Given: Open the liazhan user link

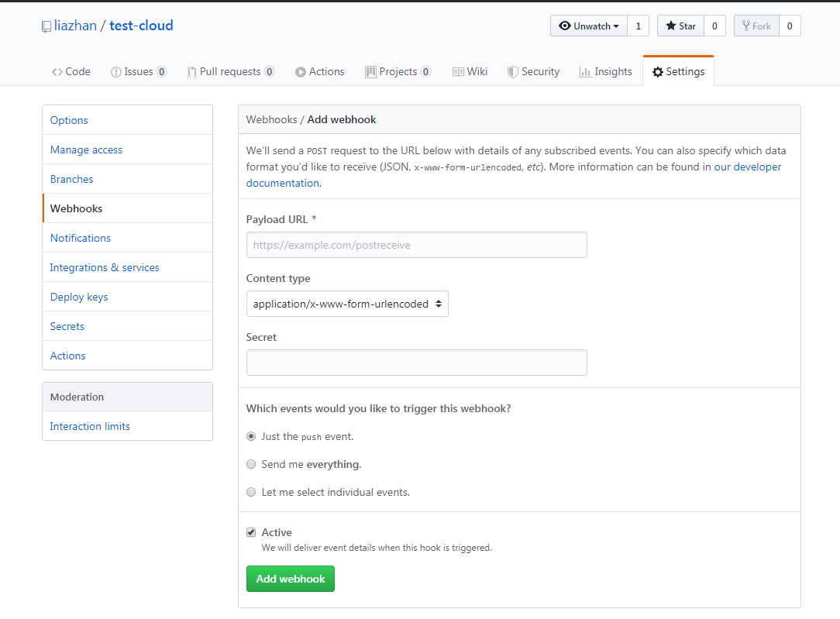Looking at the screenshot, I should pyautogui.click(x=75, y=26).
